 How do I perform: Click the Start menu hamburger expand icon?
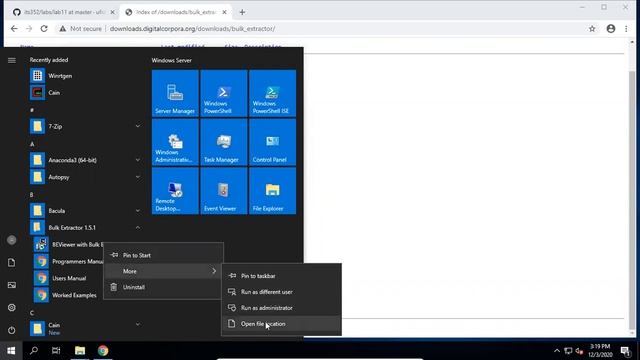point(11,60)
